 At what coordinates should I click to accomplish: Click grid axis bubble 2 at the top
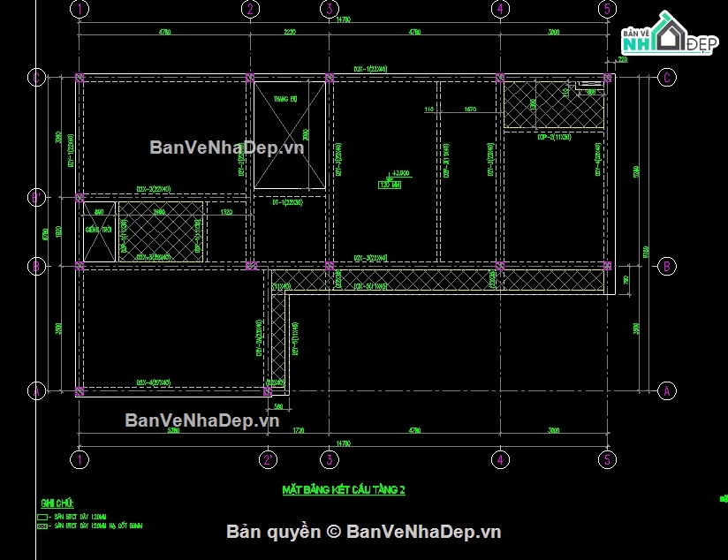pos(250,9)
